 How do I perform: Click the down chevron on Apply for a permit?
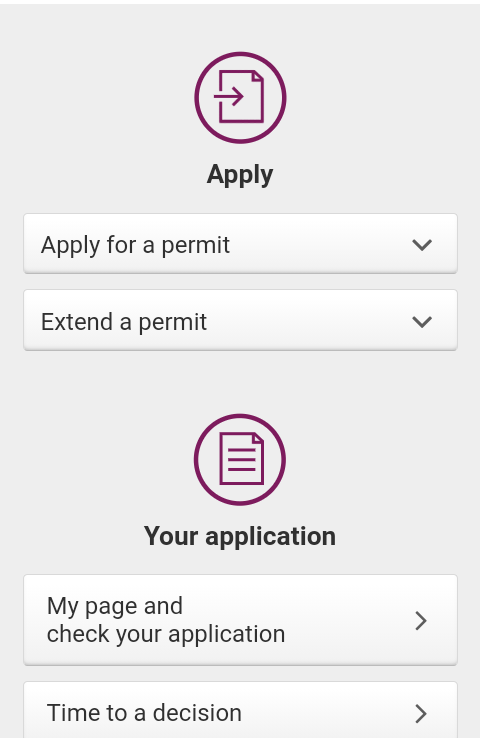pos(422,245)
